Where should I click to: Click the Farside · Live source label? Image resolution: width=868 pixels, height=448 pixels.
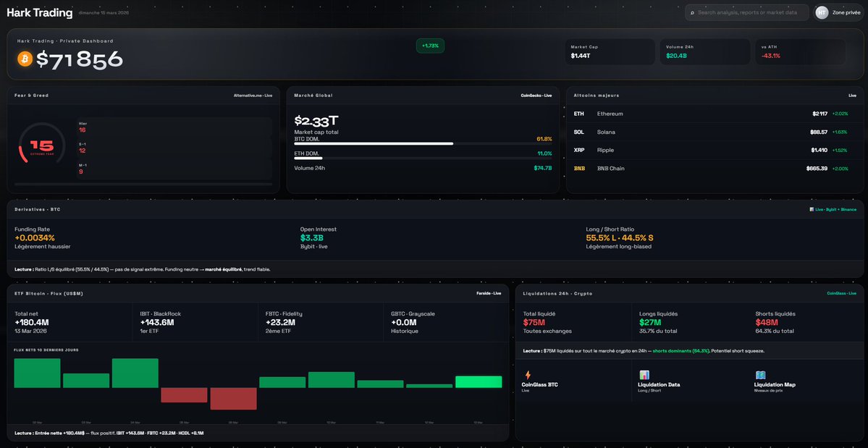[x=489, y=293]
